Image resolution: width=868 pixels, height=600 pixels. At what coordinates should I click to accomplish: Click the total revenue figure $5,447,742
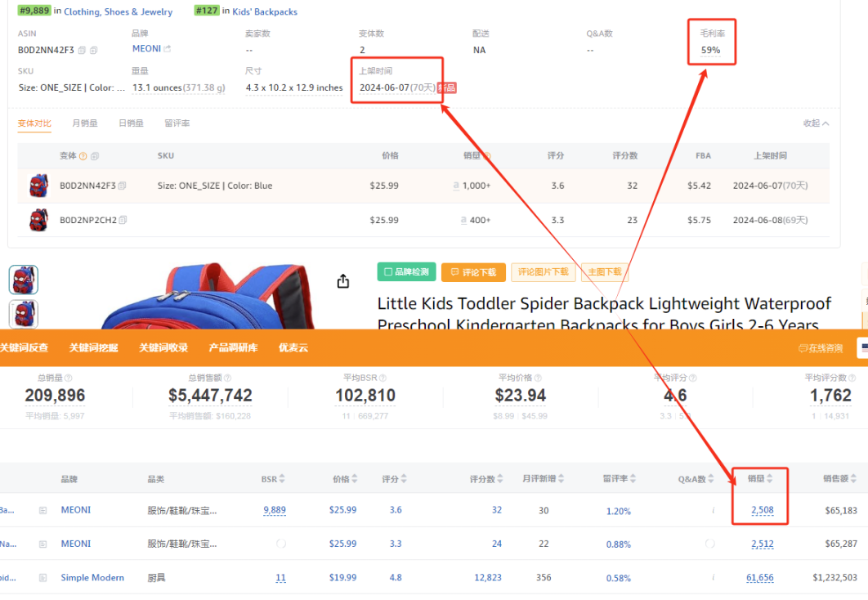pos(210,395)
